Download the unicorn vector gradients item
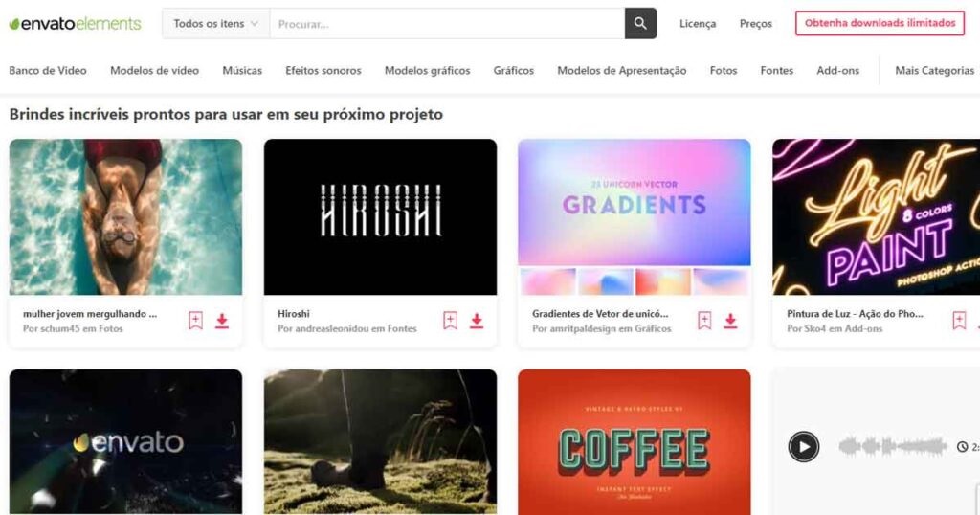980x515 pixels. pos(730,321)
